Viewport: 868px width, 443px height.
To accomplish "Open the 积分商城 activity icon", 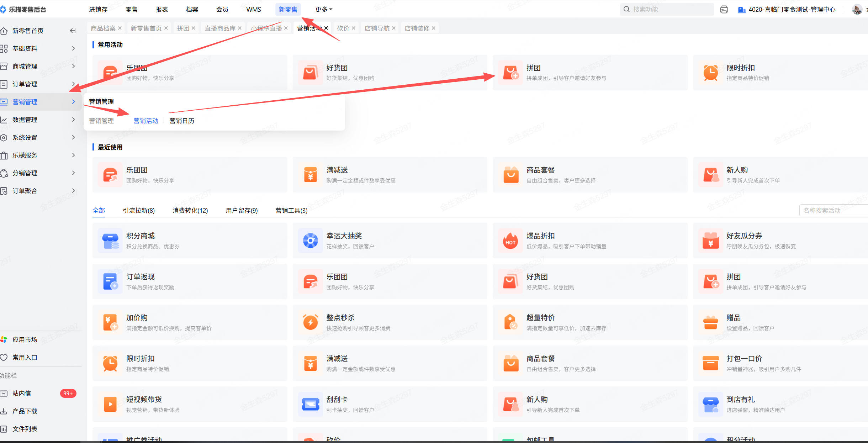I will 110,241.
